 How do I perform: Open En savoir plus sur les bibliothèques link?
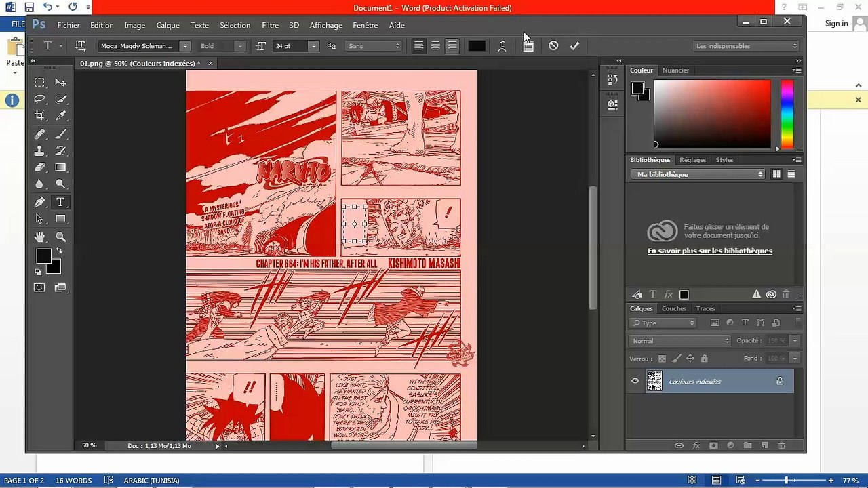click(x=710, y=251)
